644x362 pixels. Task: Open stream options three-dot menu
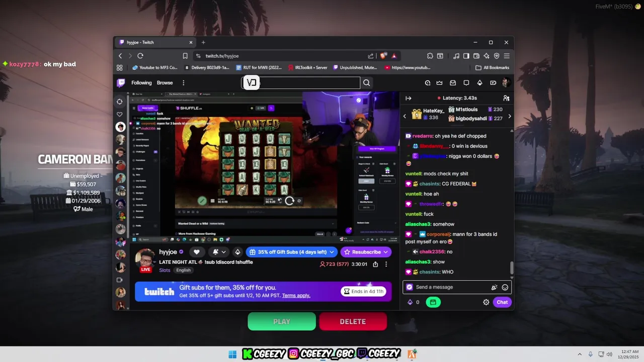coord(386,264)
